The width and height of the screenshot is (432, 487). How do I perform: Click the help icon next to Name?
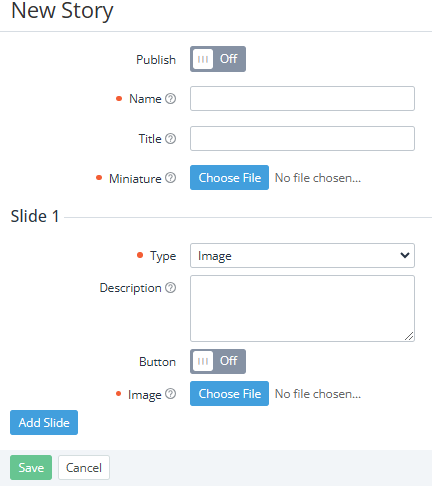click(170, 99)
